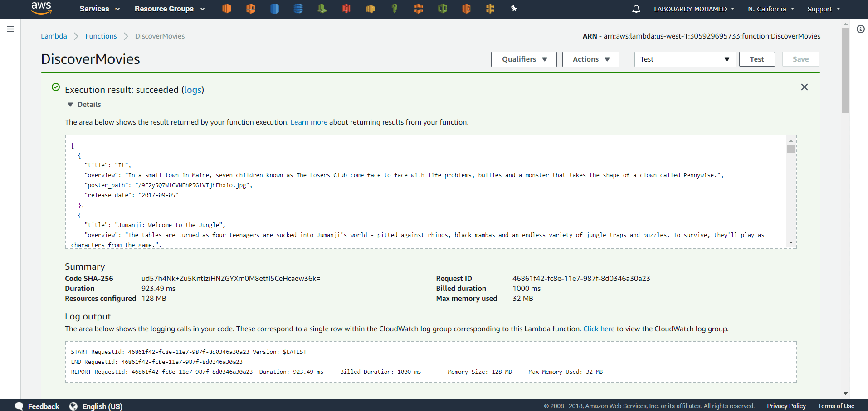
Task: Open the notifications bell icon
Action: pos(636,9)
